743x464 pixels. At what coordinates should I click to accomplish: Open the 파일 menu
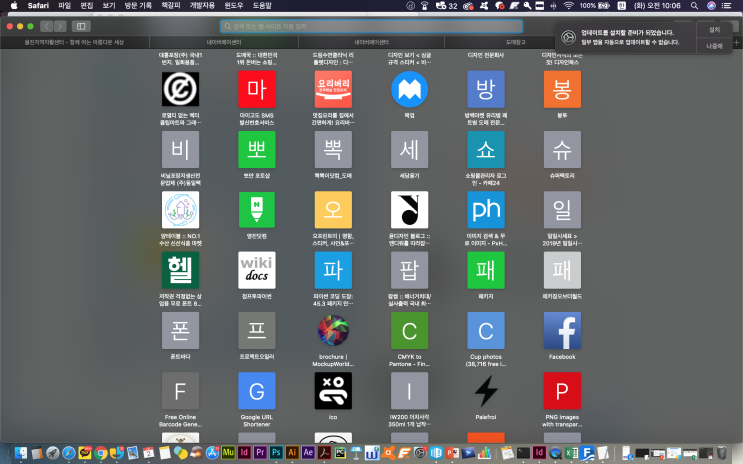tap(64, 6)
